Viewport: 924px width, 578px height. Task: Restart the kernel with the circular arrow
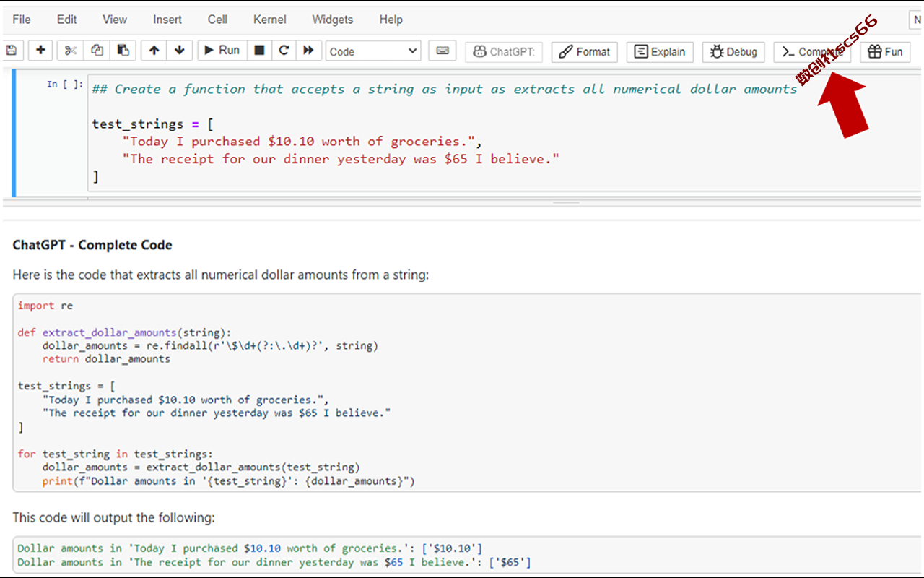click(x=284, y=51)
